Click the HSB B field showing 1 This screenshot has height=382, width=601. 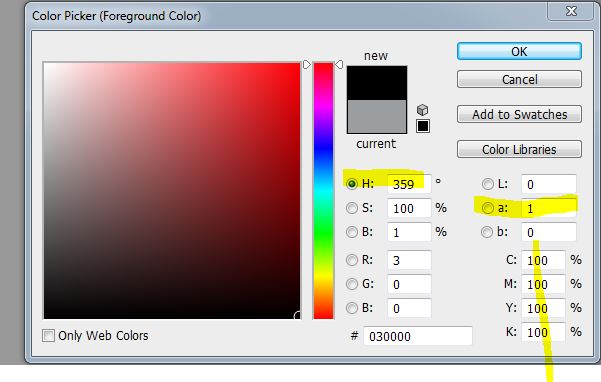[x=409, y=232]
